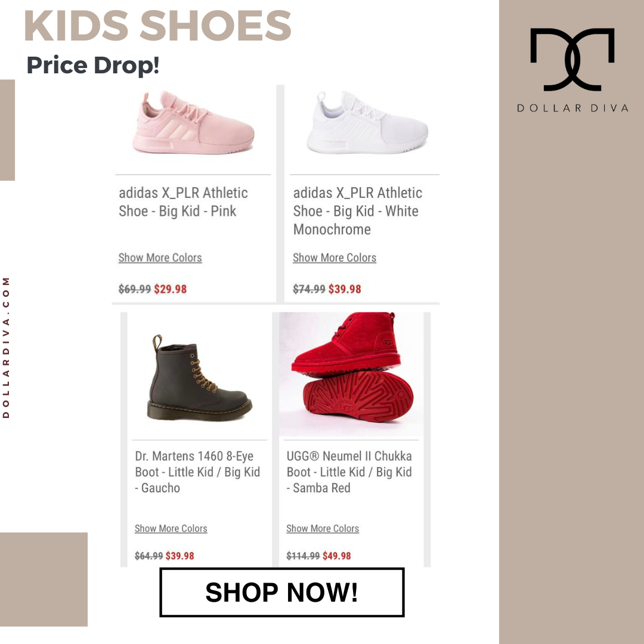The height and width of the screenshot is (644, 644).
Task: Click the white adidas $39.98 sale price
Action: coord(345,289)
